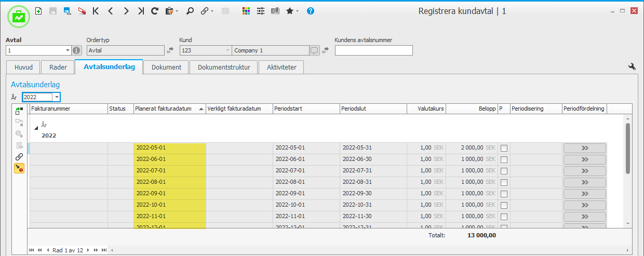Click the wrench settings icon

click(632, 66)
